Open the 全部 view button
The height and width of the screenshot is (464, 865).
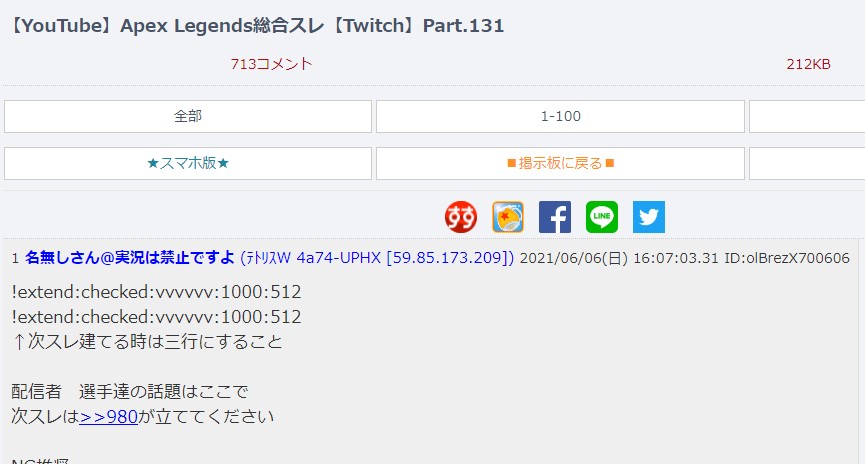pyautogui.click(x=188, y=116)
